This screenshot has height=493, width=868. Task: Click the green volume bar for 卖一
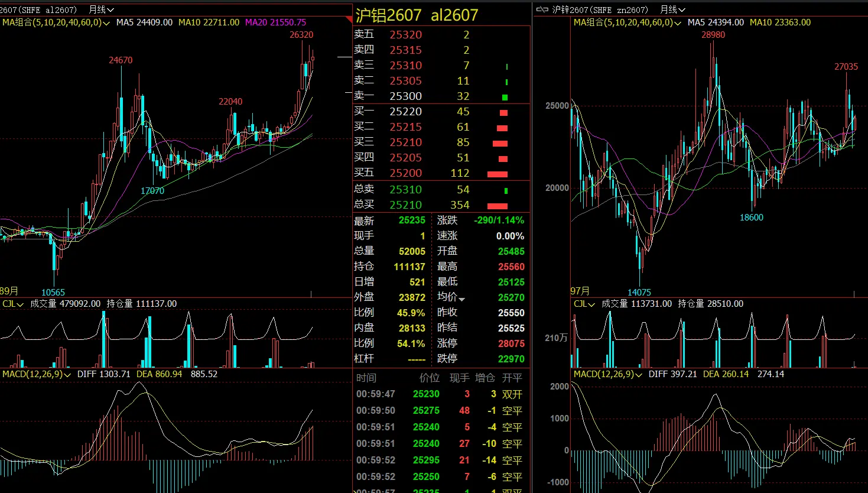tap(505, 97)
